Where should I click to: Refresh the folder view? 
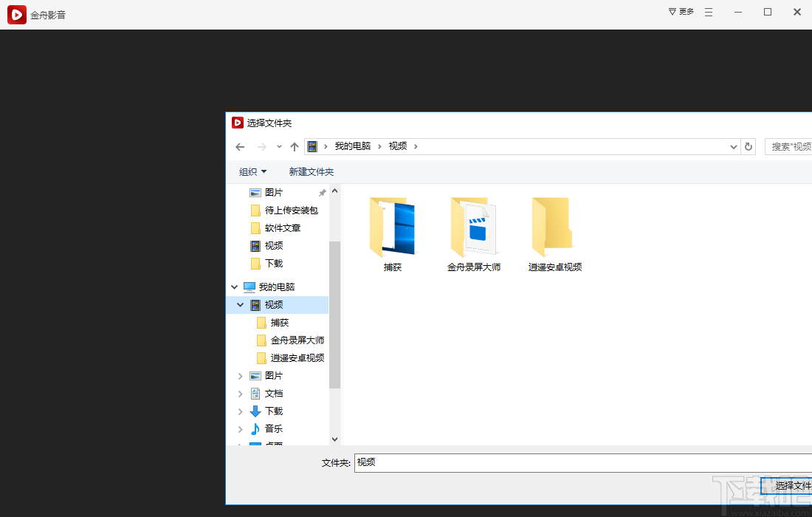coord(748,146)
